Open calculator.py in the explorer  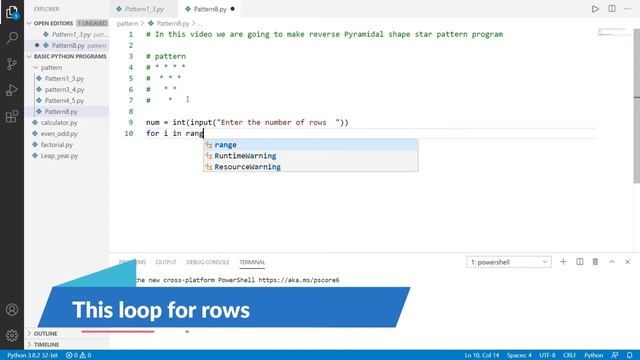[x=59, y=122]
